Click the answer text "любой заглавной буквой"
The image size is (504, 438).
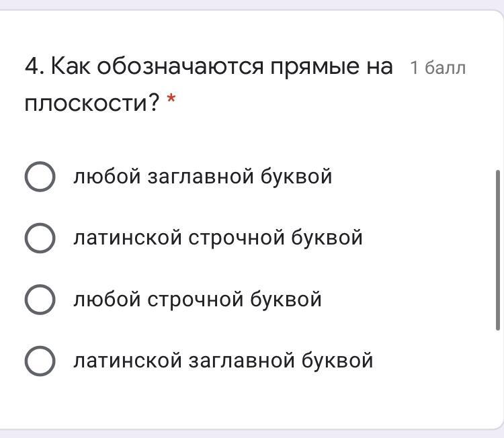(202, 177)
